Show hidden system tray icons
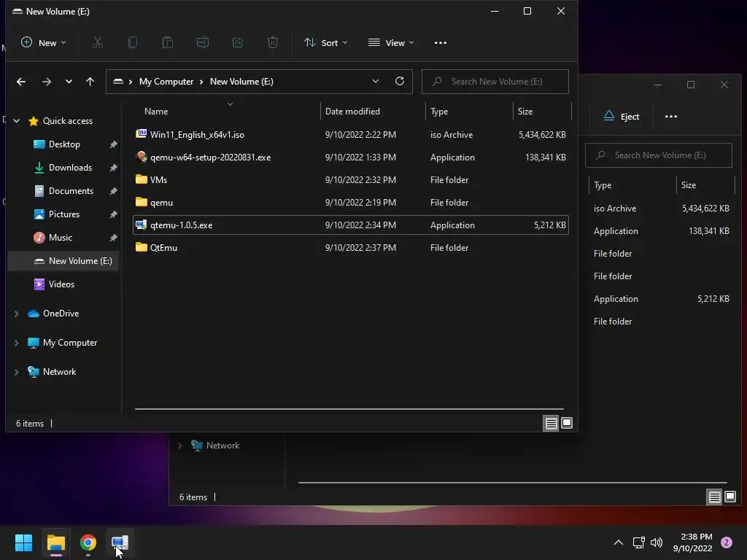Screen dimensions: 747x560 tap(619, 542)
